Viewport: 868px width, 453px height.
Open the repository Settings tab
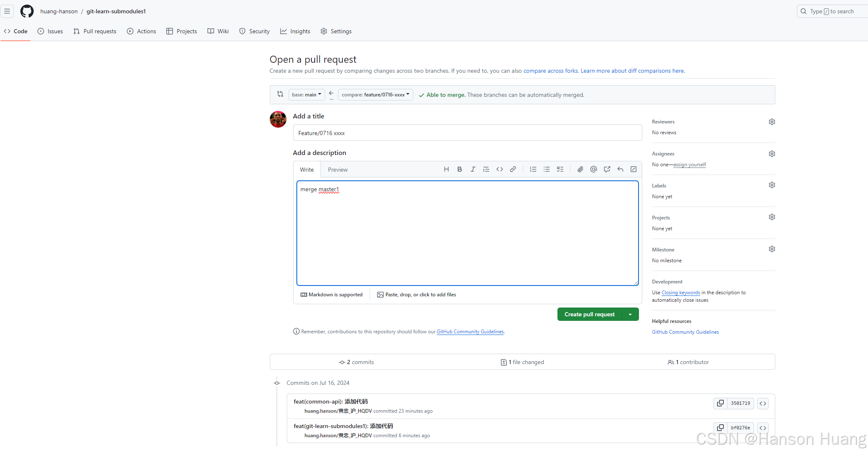tap(336, 31)
